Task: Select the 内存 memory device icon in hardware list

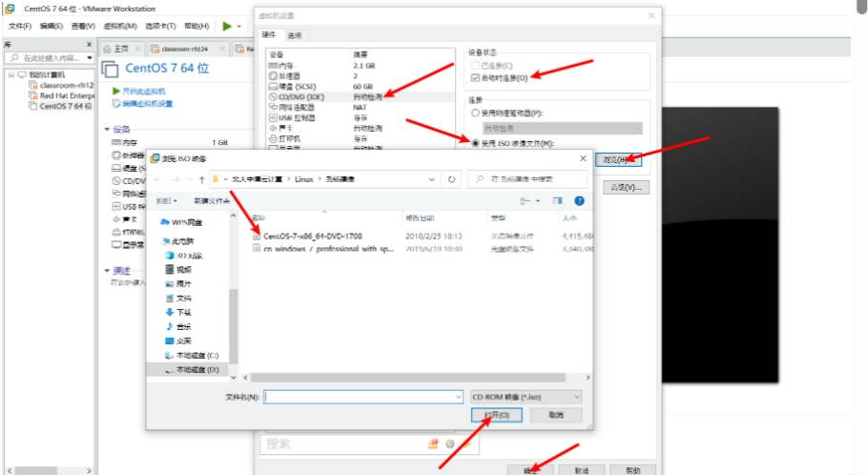Action: tap(273, 65)
